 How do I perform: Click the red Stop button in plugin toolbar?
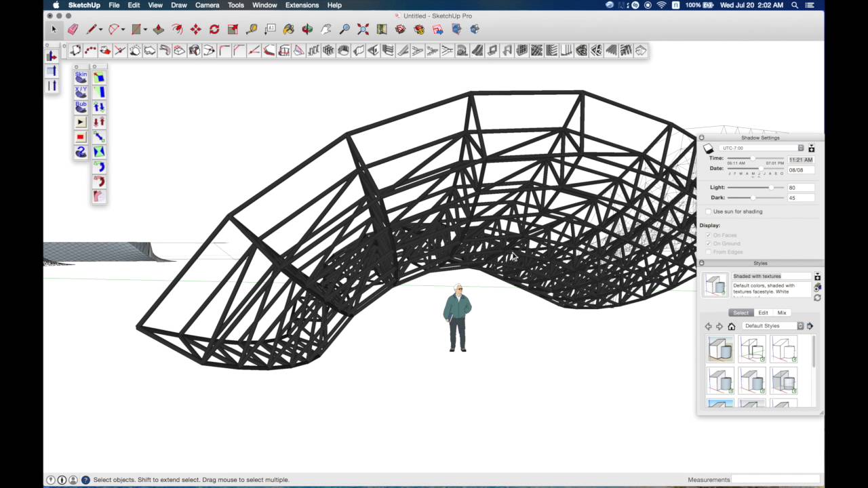click(81, 137)
